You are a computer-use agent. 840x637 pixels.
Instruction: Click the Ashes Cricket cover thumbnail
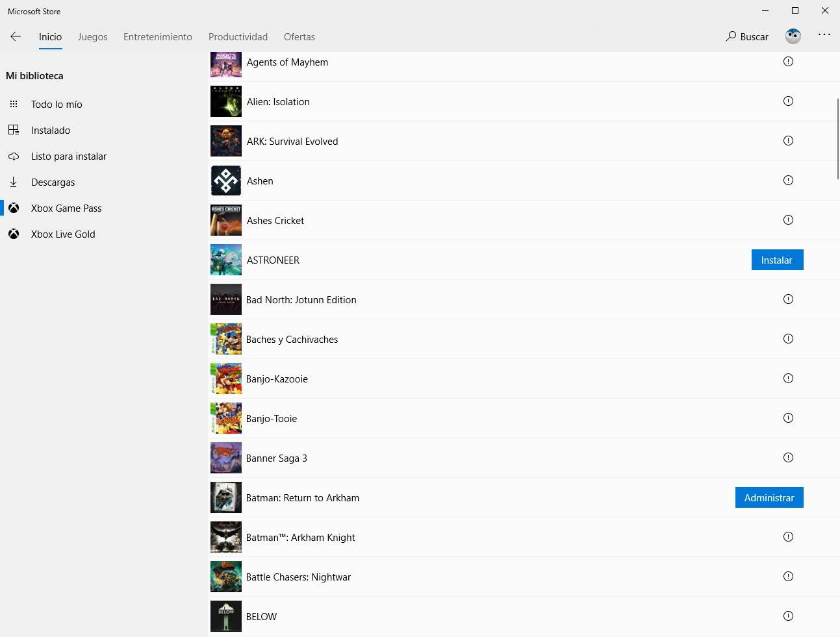[x=226, y=220]
